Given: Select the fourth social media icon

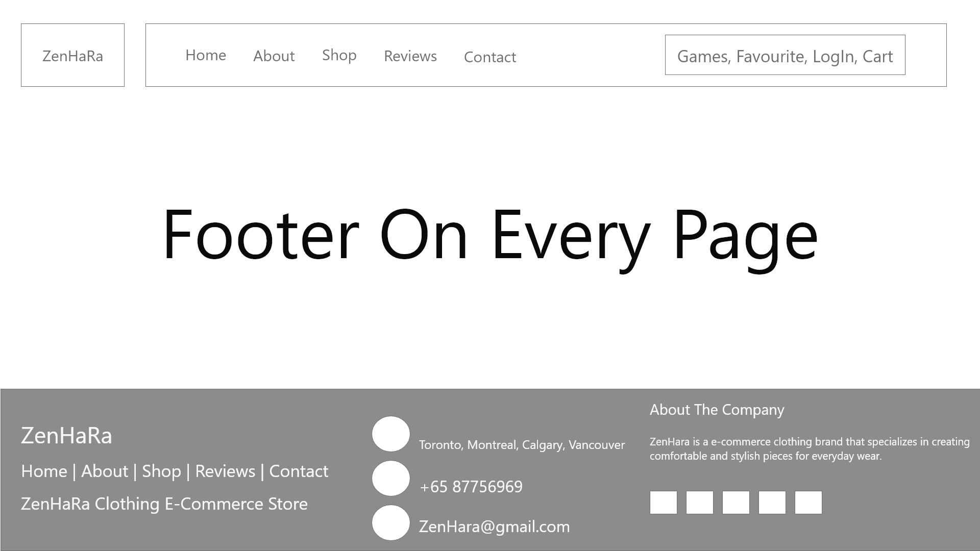Looking at the screenshot, I should point(772,503).
